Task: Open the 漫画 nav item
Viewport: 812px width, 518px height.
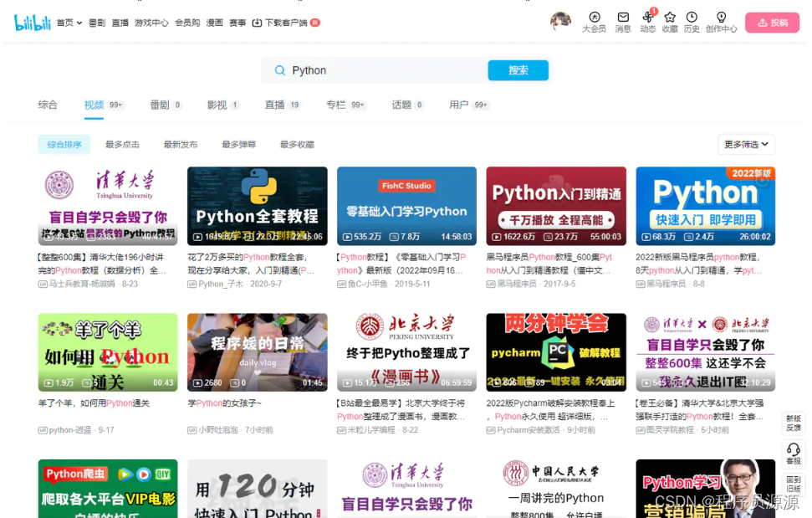Action: point(214,23)
